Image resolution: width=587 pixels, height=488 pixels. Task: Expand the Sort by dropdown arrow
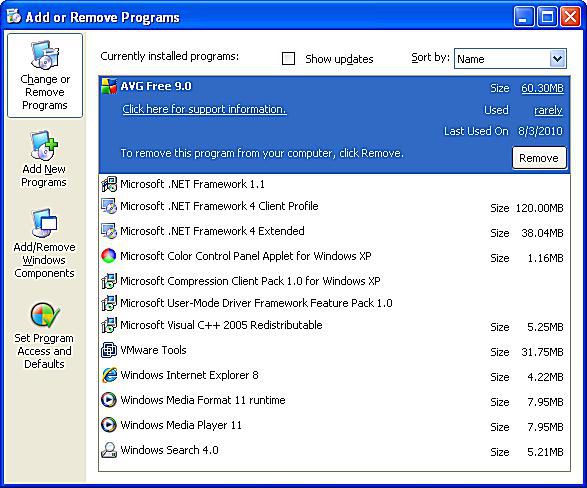[x=557, y=59]
